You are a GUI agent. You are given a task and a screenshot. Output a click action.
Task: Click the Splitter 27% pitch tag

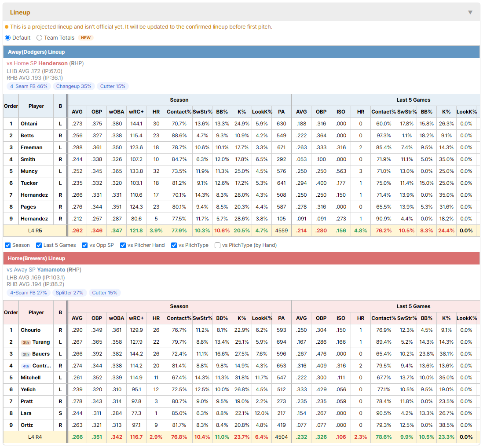click(70, 293)
